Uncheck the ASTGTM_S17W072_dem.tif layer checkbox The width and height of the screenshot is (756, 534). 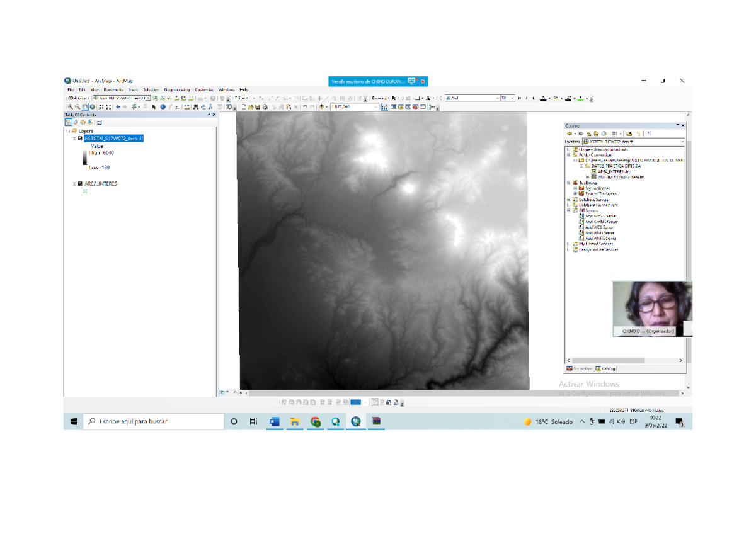(x=80, y=139)
